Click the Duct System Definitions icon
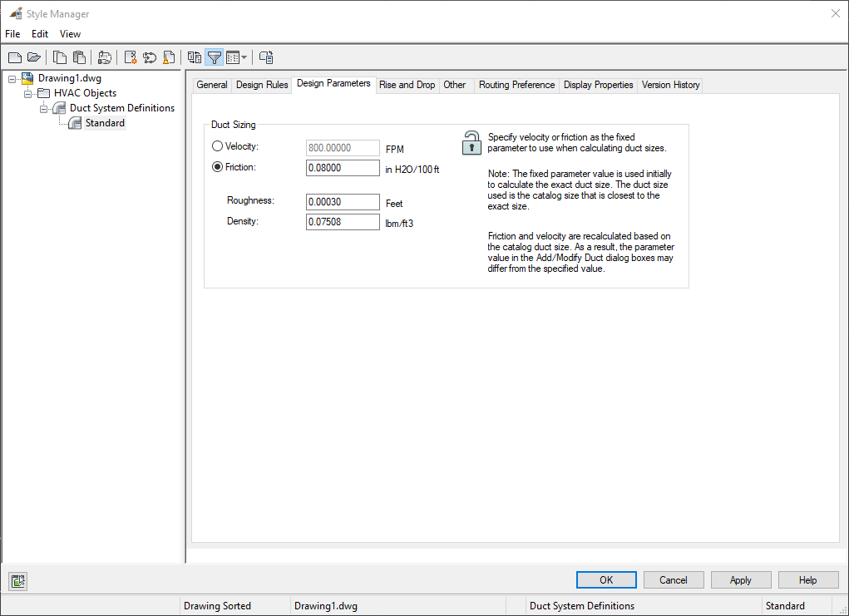Viewport: 849px width, 616px height. [x=59, y=108]
